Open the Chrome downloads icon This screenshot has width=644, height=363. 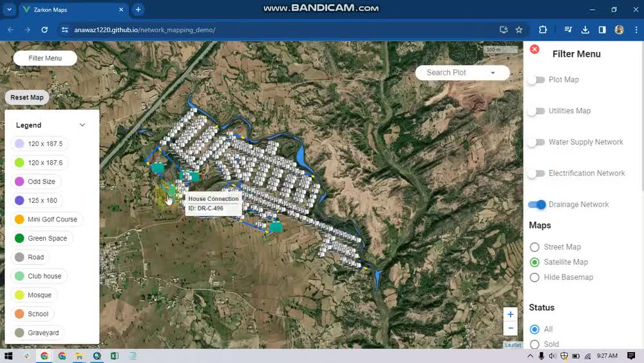point(585,30)
